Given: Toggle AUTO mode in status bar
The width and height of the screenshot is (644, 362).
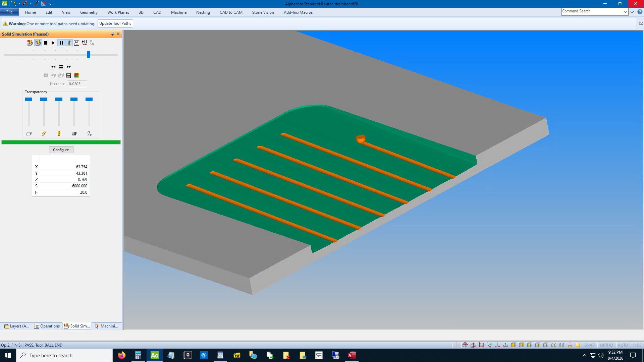Looking at the screenshot, I should pyautogui.click(x=623, y=345).
